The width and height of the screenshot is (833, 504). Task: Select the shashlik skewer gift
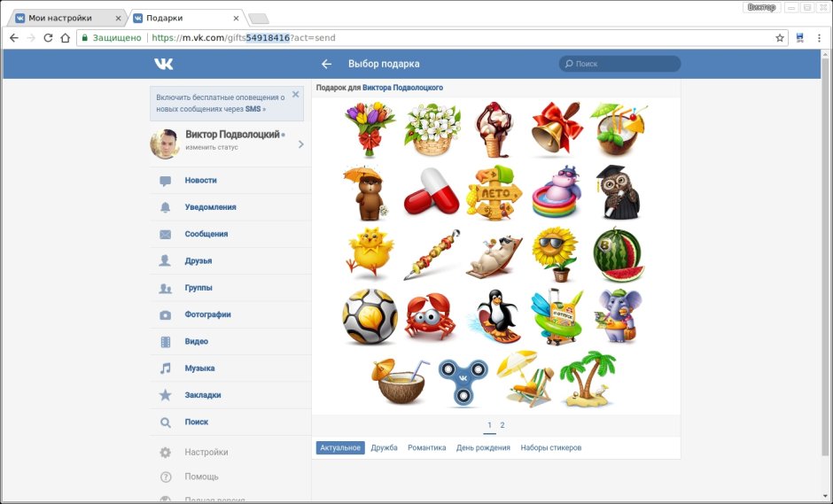(x=432, y=255)
